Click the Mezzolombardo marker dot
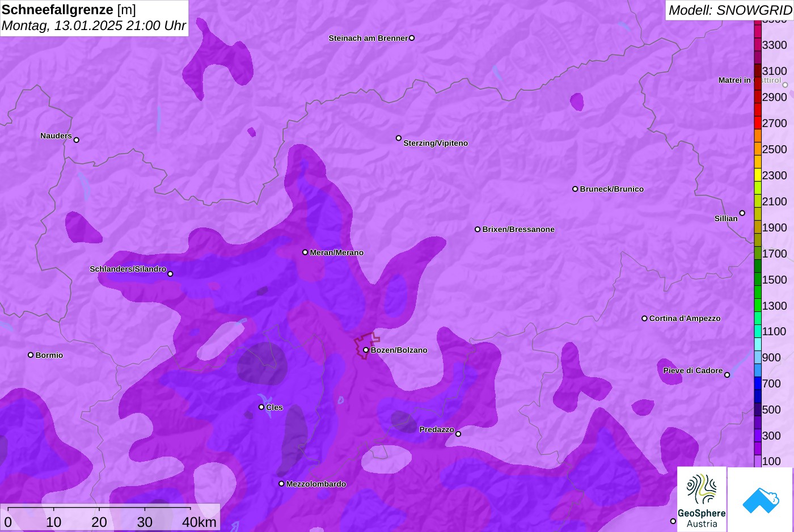The height and width of the screenshot is (532, 794). coord(281,484)
